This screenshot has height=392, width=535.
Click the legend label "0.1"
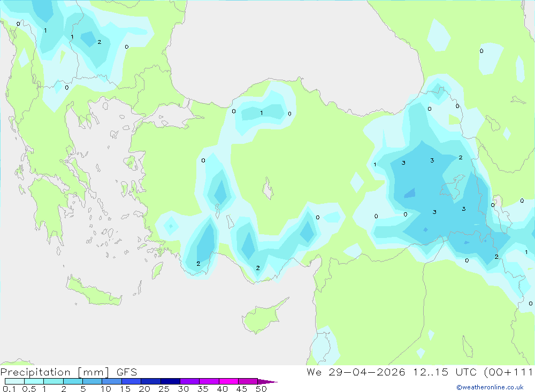9,389
